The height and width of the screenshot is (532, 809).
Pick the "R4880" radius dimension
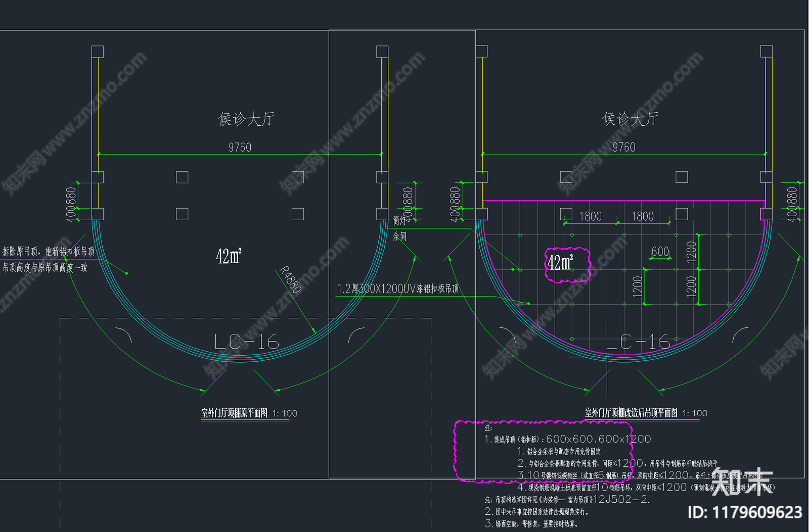point(291,280)
